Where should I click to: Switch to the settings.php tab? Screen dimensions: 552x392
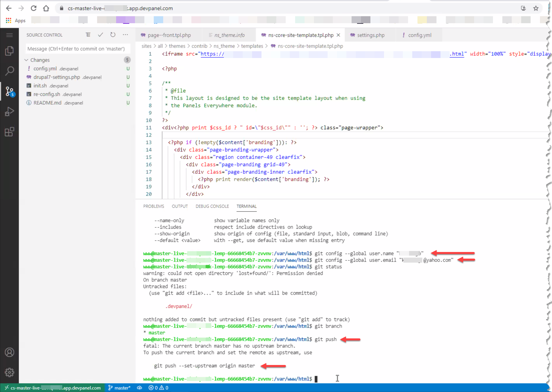(x=370, y=35)
